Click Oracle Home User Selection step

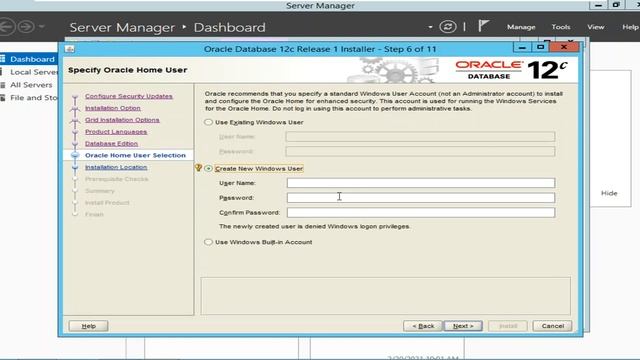click(x=135, y=156)
